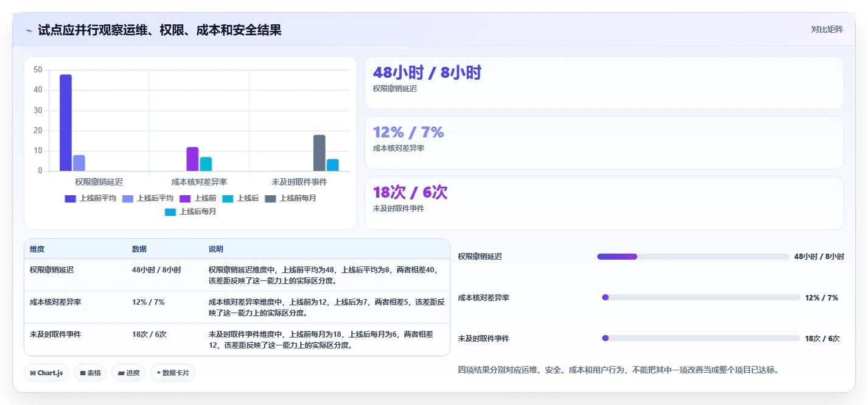The height and width of the screenshot is (405, 868).
Task: Open the 12% / 7% data card
Action: pyautogui.click(x=604, y=142)
